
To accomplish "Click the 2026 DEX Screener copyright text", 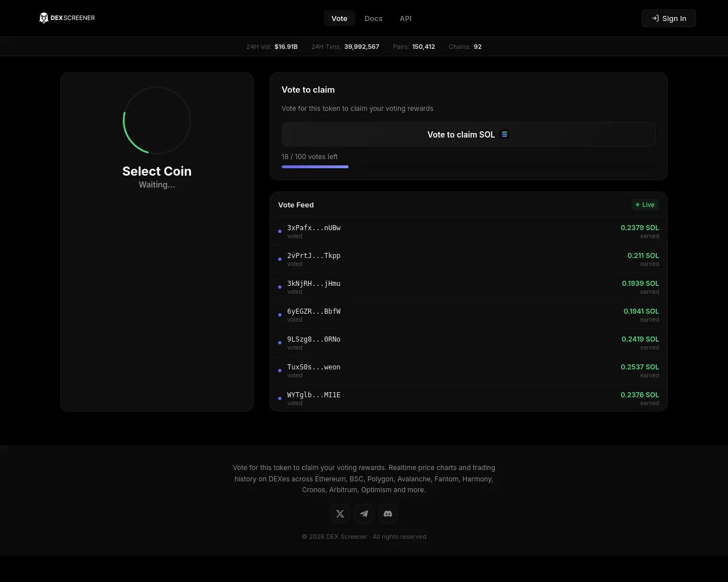I will point(364,537).
